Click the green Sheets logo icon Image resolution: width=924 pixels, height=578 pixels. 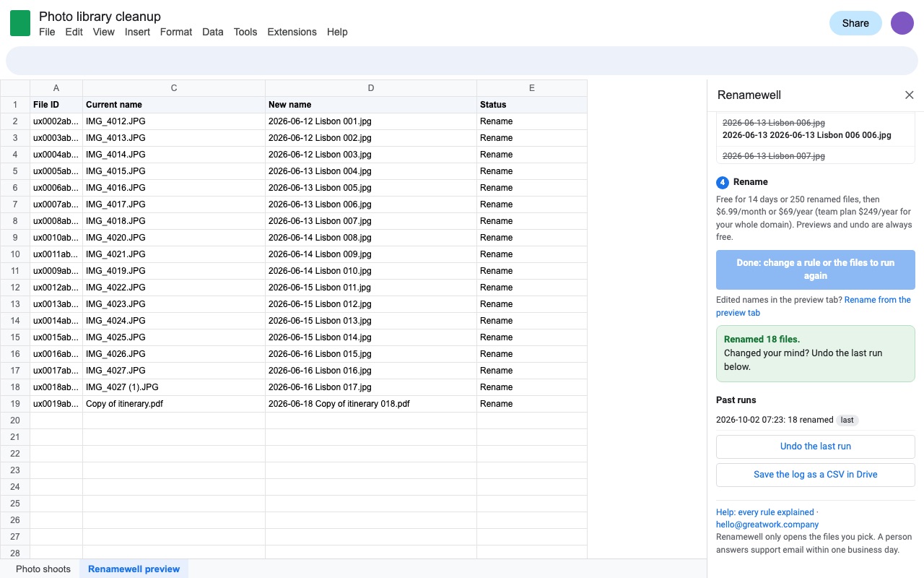tap(20, 23)
